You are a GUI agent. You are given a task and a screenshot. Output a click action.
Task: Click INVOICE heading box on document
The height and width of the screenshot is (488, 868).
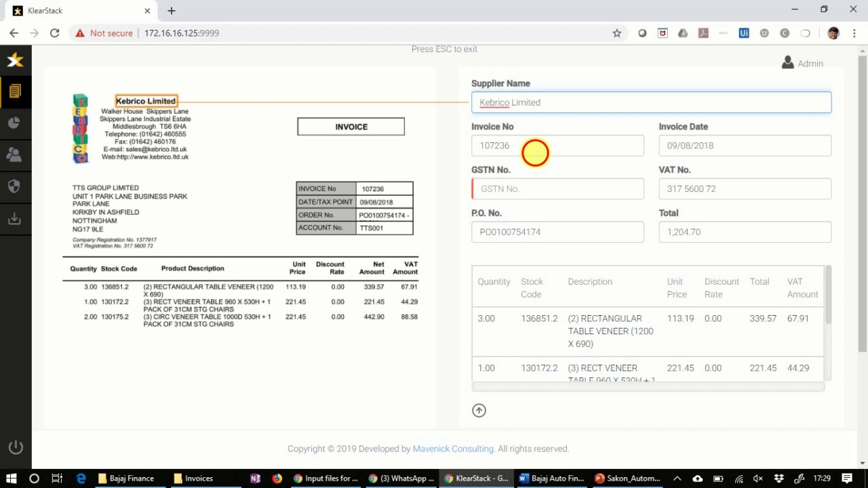click(351, 127)
